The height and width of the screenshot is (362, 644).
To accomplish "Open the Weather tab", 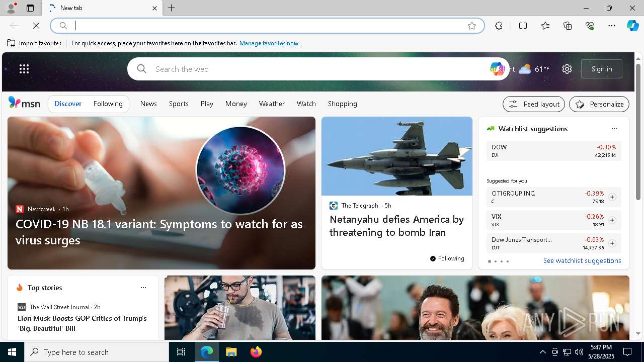I will [272, 104].
